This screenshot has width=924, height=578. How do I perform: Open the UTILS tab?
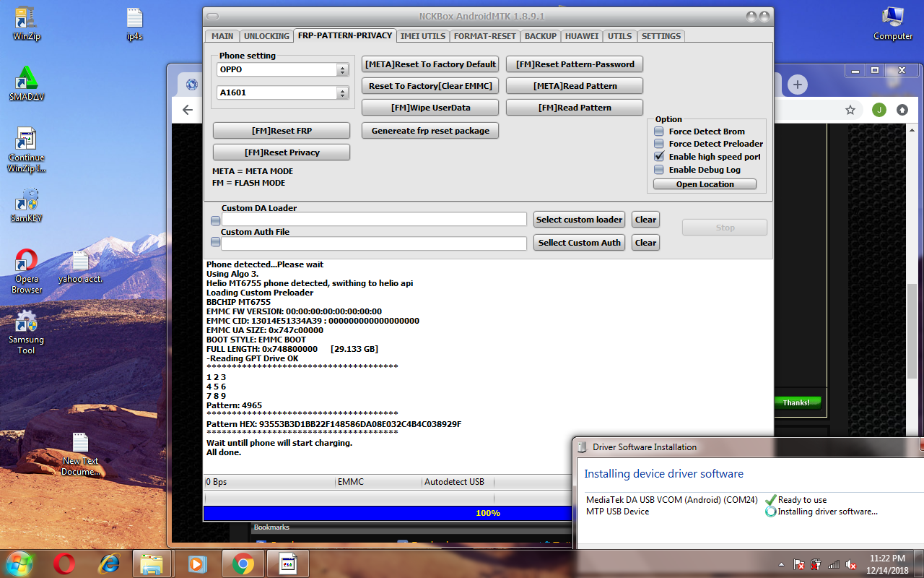tap(619, 36)
